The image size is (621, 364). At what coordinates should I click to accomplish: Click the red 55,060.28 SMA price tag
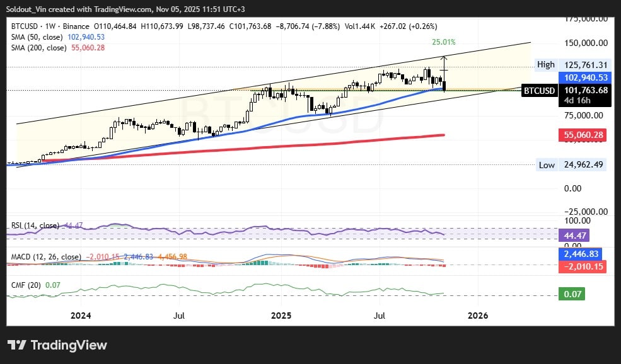(x=584, y=135)
